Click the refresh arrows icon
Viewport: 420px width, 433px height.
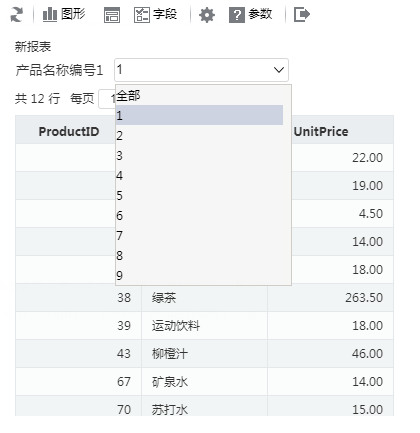(17, 15)
